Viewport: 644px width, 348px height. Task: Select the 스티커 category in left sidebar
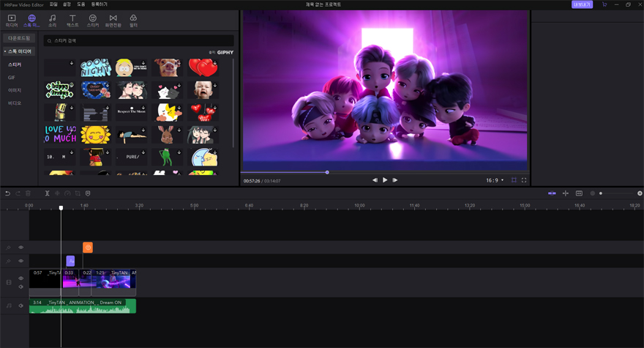(15, 64)
